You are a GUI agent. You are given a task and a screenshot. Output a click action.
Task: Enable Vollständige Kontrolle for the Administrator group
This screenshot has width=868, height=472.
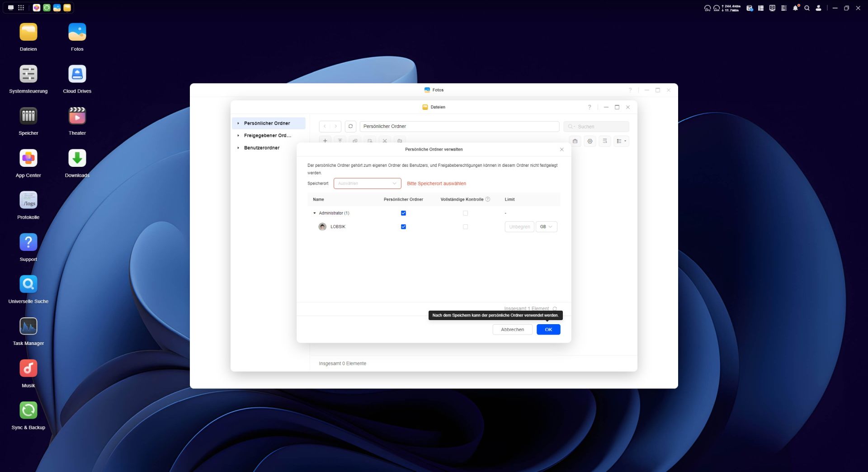(x=465, y=213)
